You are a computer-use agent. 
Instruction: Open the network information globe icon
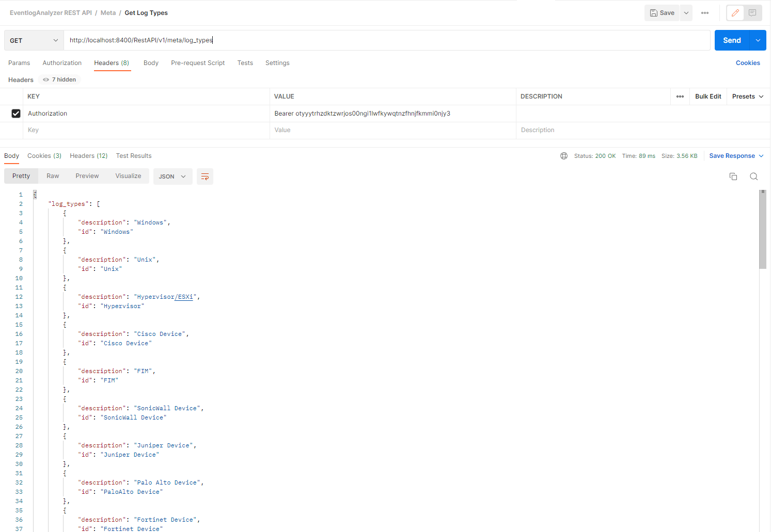tap(563, 155)
